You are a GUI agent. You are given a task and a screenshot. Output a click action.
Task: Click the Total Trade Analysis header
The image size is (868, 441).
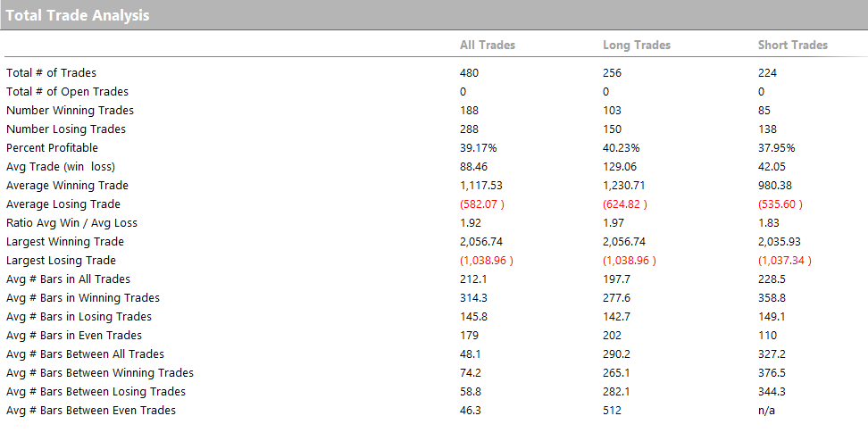[x=78, y=15]
